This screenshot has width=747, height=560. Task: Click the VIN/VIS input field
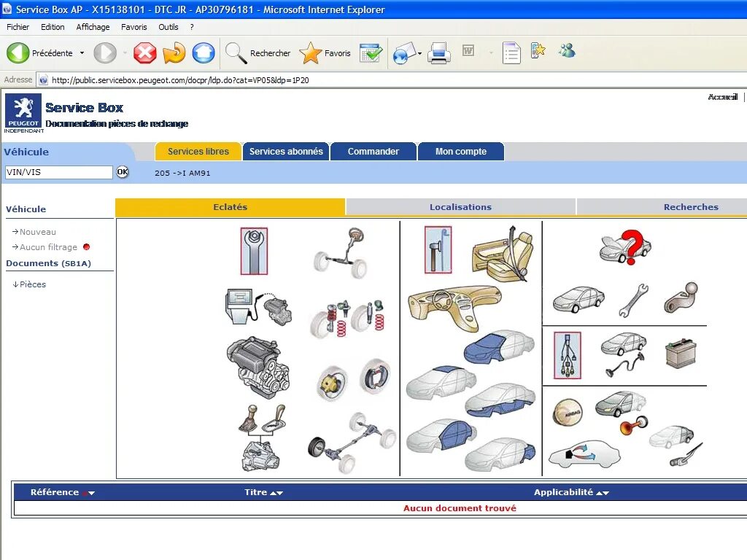(58, 172)
